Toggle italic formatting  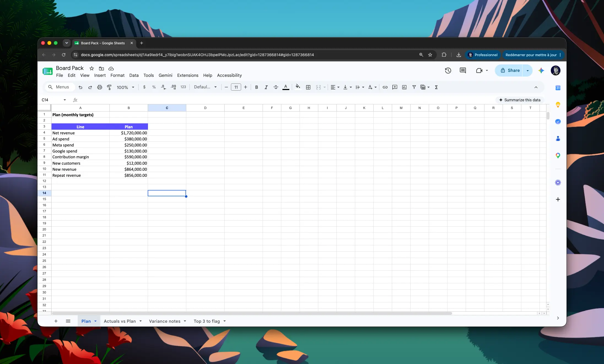(x=266, y=87)
